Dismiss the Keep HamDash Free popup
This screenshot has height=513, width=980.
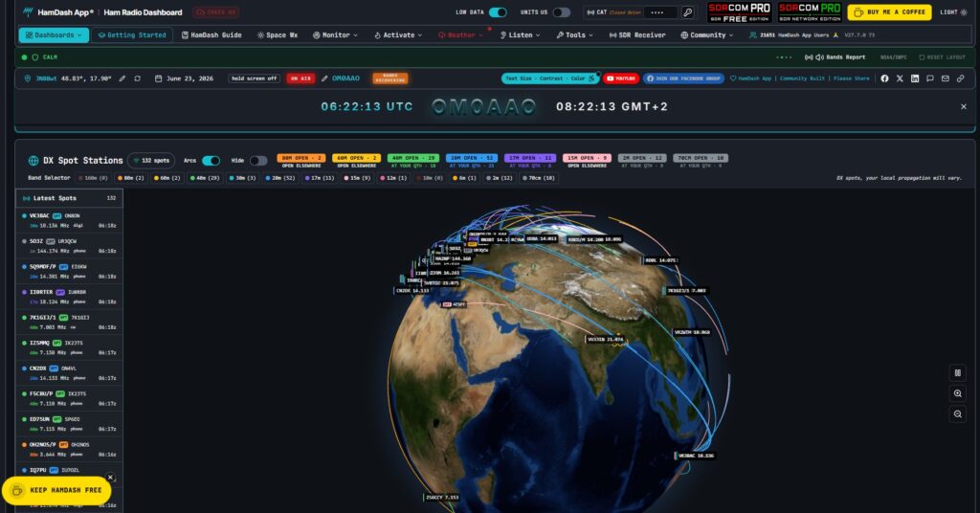[111, 478]
